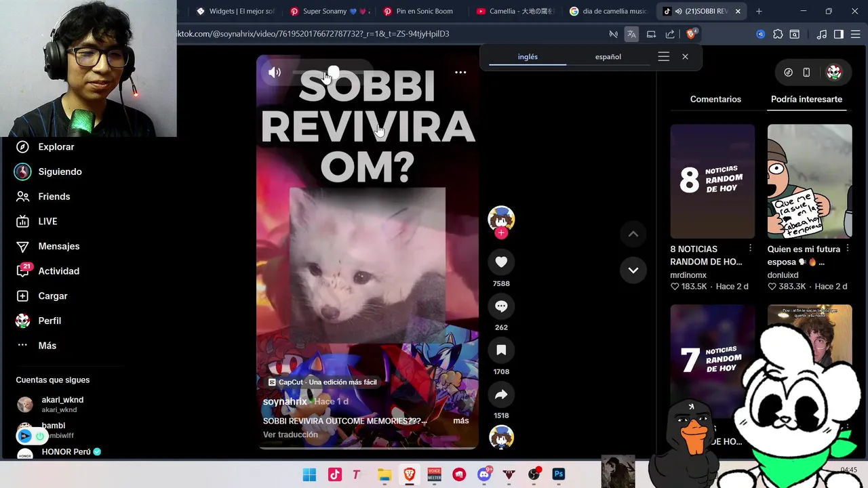Open Perfil in the sidebar
The width and height of the screenshot is (868, 488).
tap(38, 321)
